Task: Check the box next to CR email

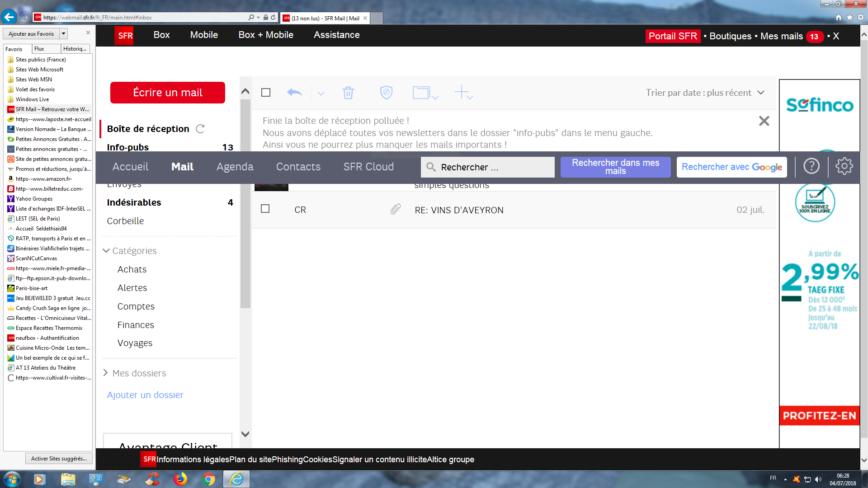Action: (x=265, y=209)
